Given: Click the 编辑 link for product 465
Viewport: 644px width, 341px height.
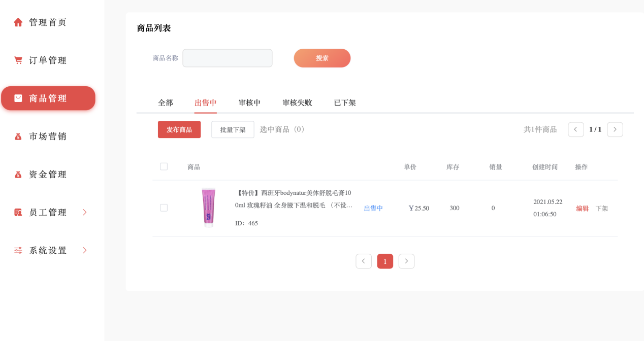Looking at the screenshot, I should 583,208.
